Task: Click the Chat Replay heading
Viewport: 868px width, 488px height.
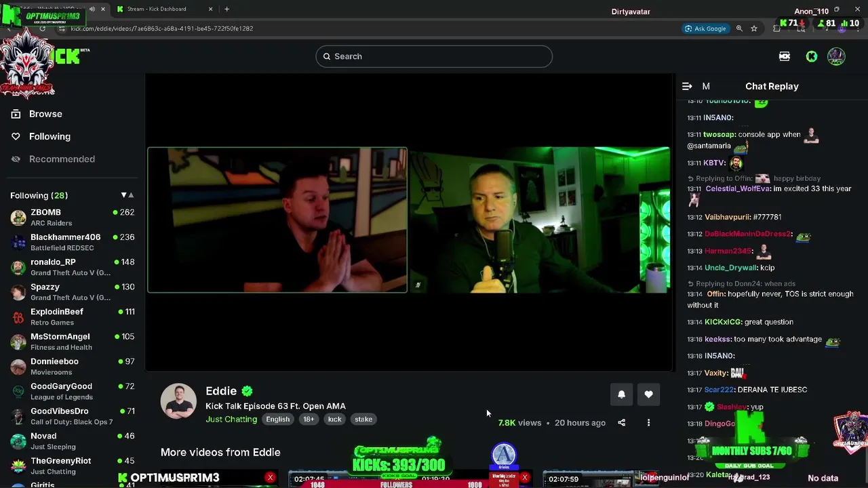Action: [x=772, y=86]
